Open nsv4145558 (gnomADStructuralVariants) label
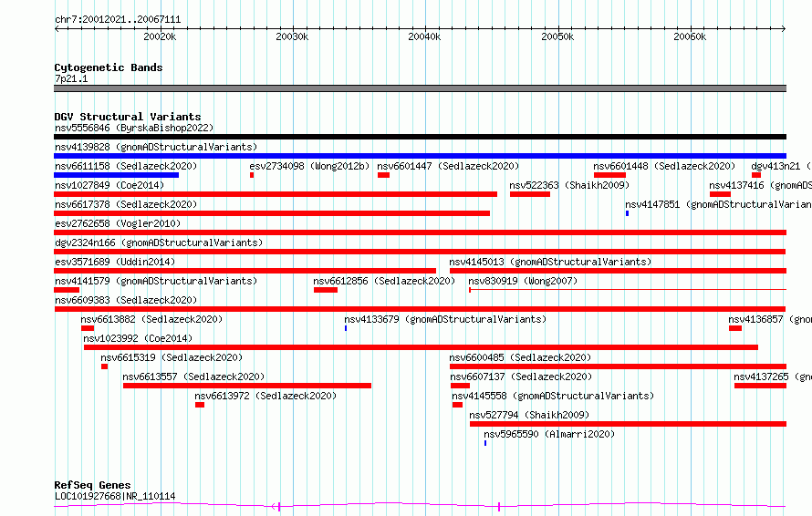The width and height of the screenshot is (812, 516). pyautogui.click(x=553, y=396)
